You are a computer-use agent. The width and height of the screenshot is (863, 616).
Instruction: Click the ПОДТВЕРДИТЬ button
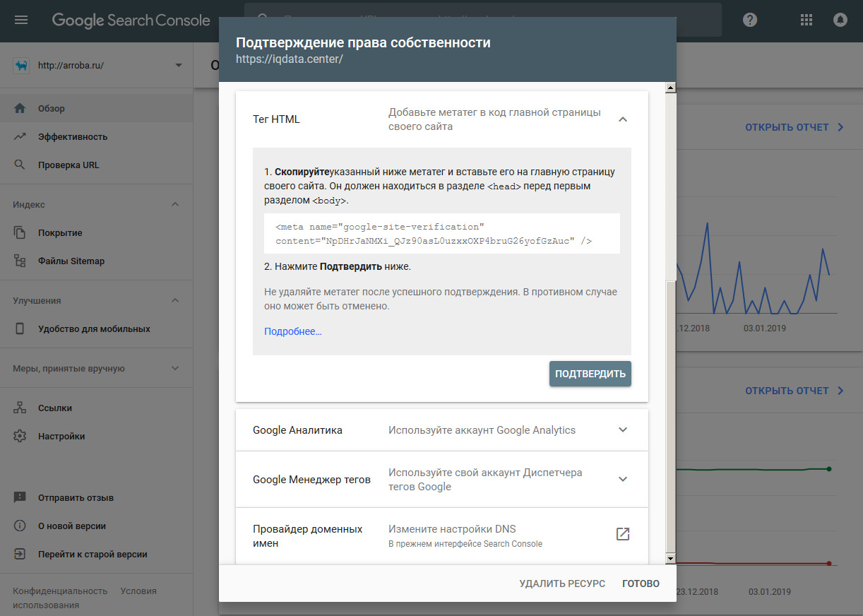590,374
